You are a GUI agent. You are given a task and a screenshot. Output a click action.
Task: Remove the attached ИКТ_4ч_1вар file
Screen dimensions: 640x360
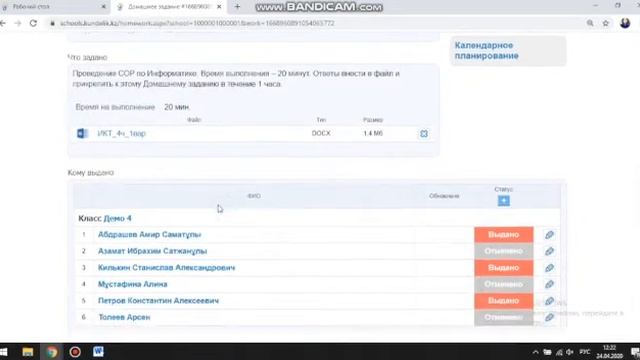pyautogui.click(x=424, y=133)
